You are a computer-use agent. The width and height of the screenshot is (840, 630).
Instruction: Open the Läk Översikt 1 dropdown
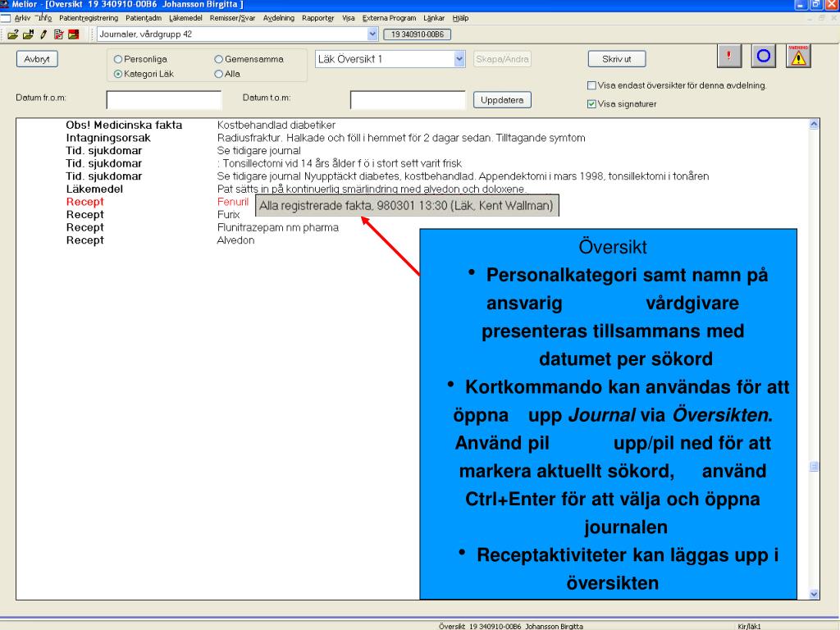click(x=459, y=59)
